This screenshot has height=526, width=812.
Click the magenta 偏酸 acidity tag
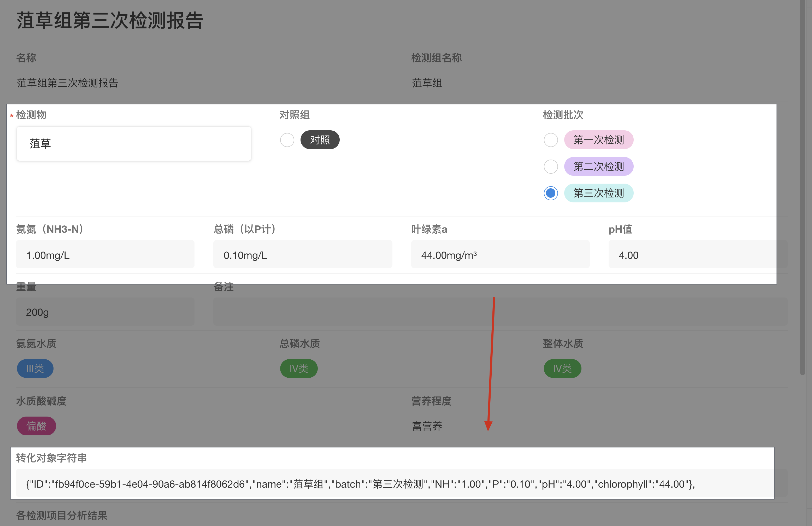pos(37,426)
